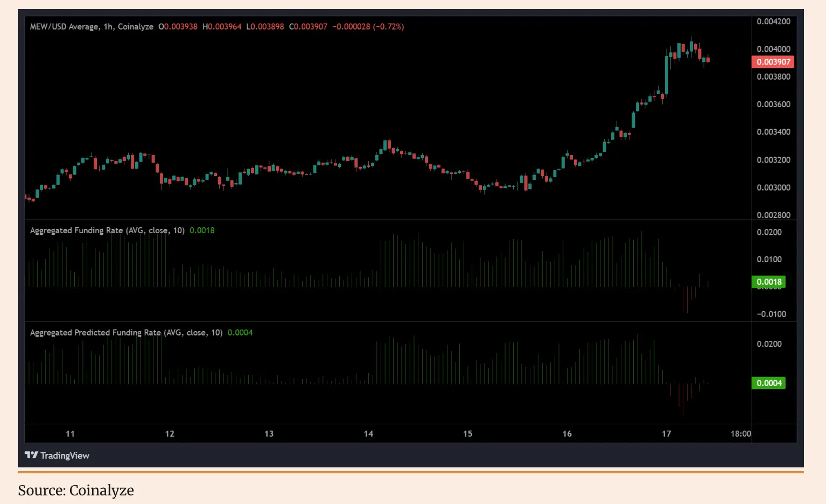
Task: Click the low value L0.003898
Action: [x=265, y=26]
